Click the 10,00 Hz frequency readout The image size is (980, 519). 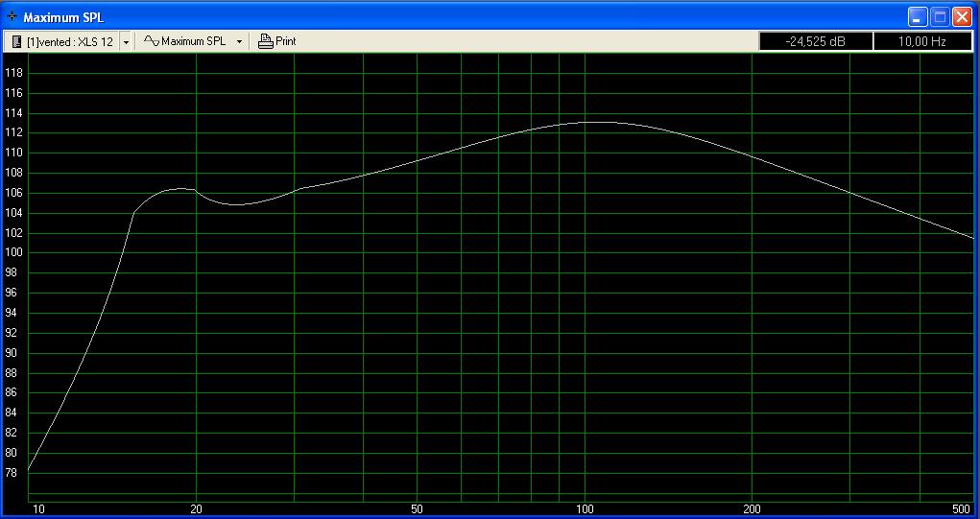pyautogui.click(x=921, y=41)
